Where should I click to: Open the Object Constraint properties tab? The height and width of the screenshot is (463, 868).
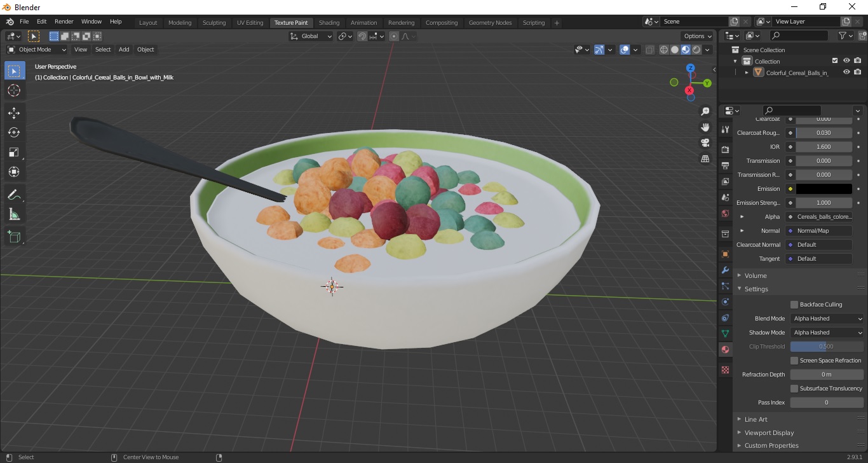(725, 317)
